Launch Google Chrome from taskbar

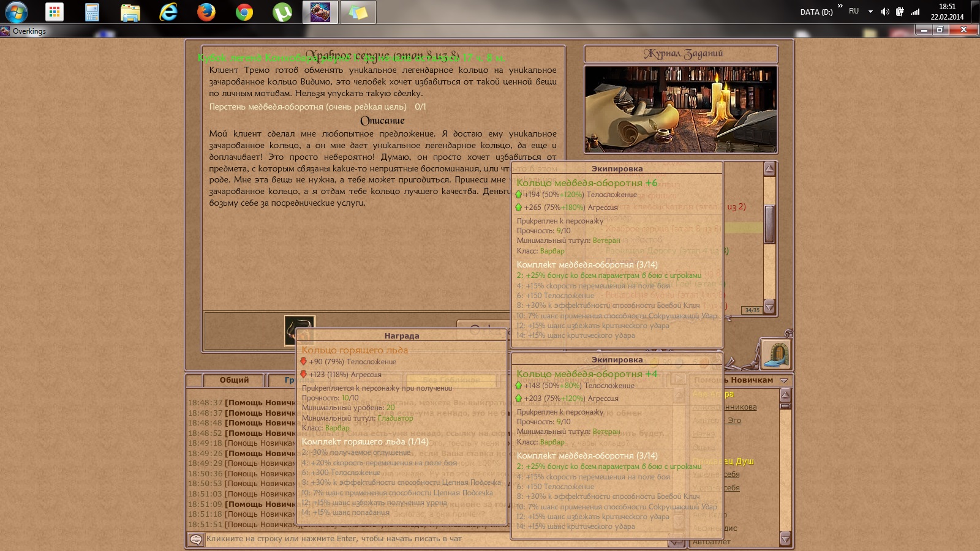244,12
